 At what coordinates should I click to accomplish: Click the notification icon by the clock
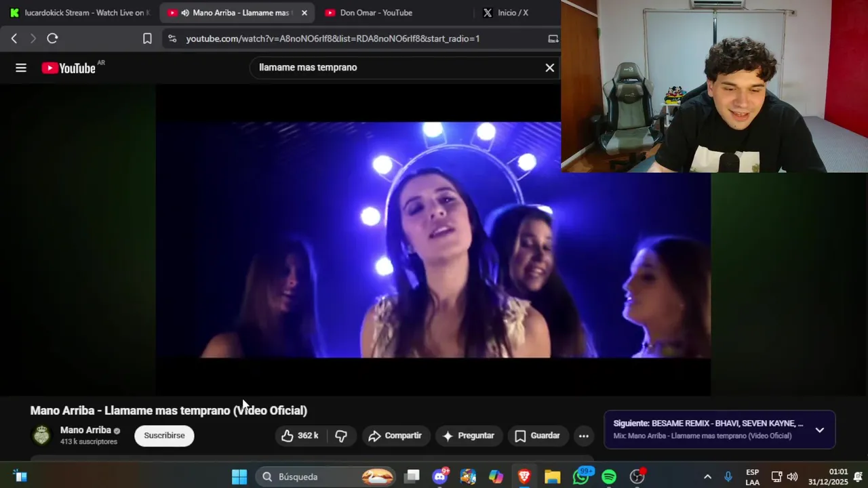click(858, 476)
